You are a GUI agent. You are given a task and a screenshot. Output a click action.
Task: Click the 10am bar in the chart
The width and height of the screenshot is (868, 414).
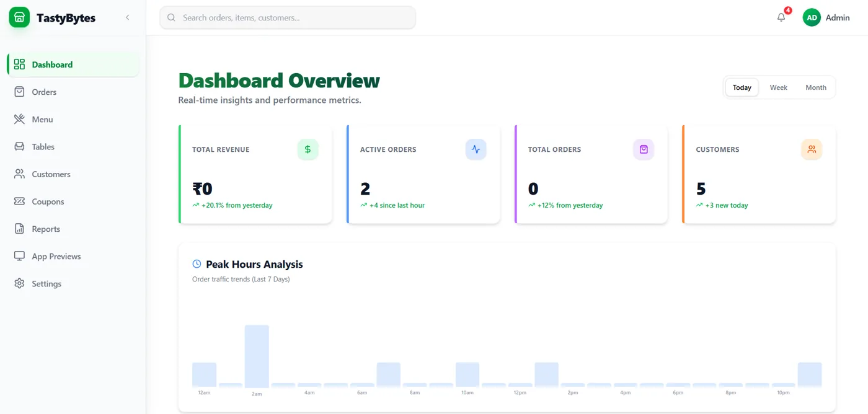[x=467, y=375]
